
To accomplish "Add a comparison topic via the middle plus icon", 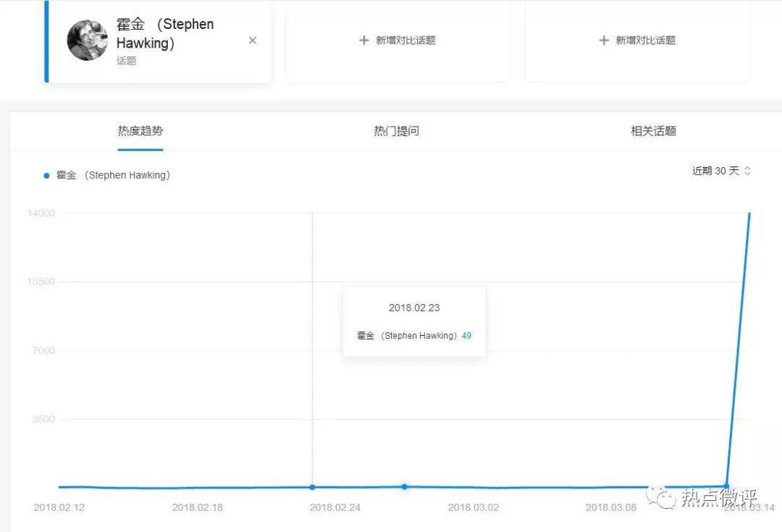I will pyautogui.click(x=364, y=41).
